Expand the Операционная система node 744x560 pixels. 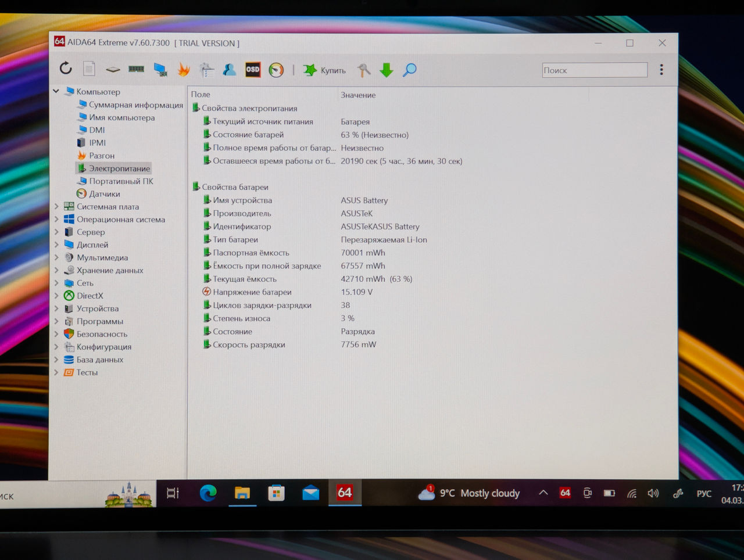click(x=56, y=219)
